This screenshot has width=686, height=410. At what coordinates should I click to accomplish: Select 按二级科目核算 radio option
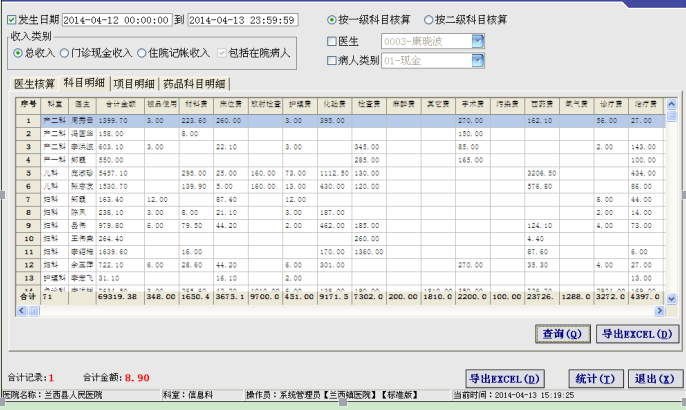430,20
